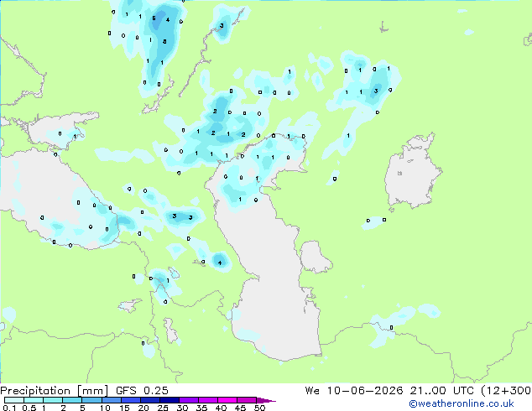Screen dimensions: 532x411
Task: Click the legend label '25'
Action: pyautogui.click(x=163, y=408)
